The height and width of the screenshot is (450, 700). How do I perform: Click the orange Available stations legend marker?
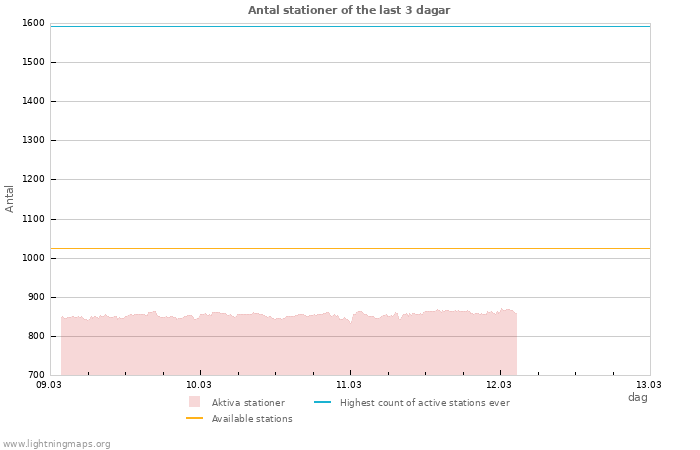[194, 419]
